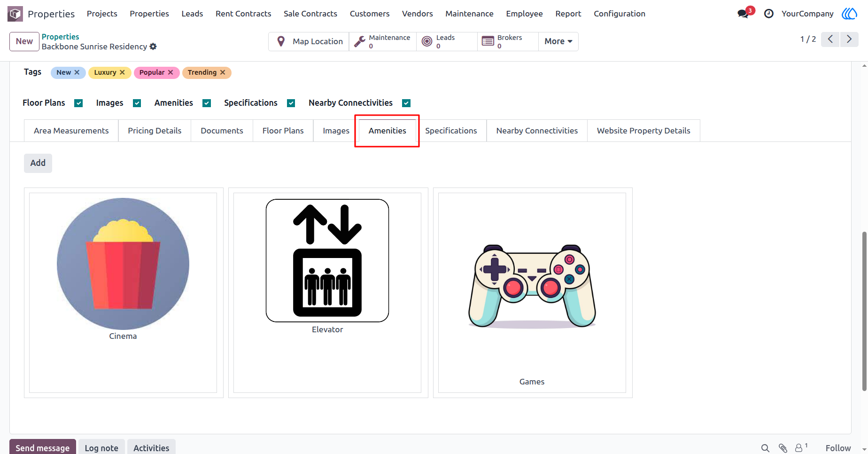The image size is (868, 454).
Task: Go to the previous record
Action: click(830, 39)
